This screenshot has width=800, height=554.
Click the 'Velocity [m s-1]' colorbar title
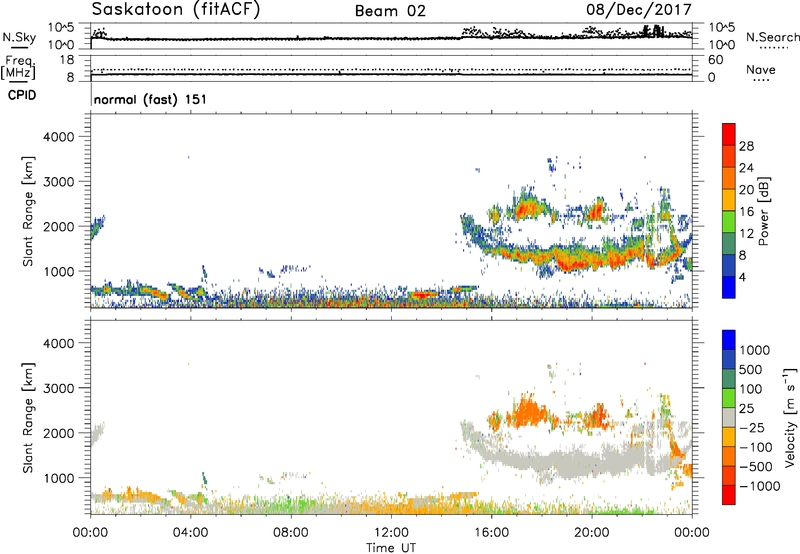coord(790,417)
